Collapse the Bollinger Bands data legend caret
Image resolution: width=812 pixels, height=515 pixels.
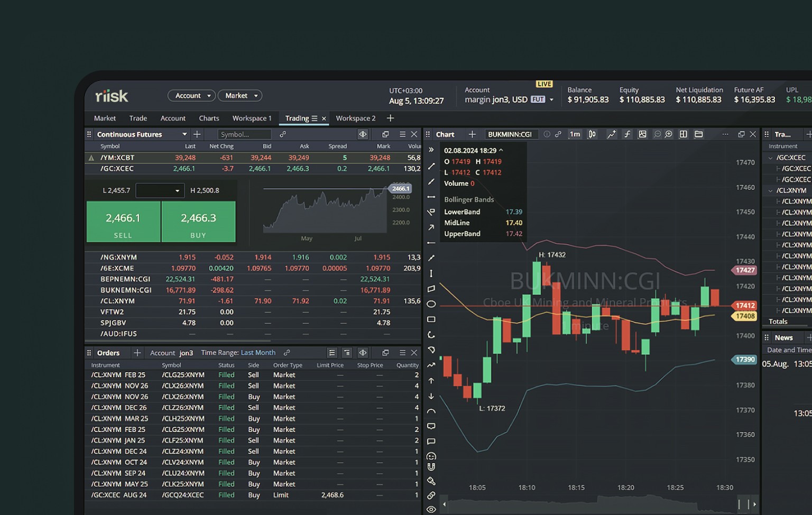(501, 150)
